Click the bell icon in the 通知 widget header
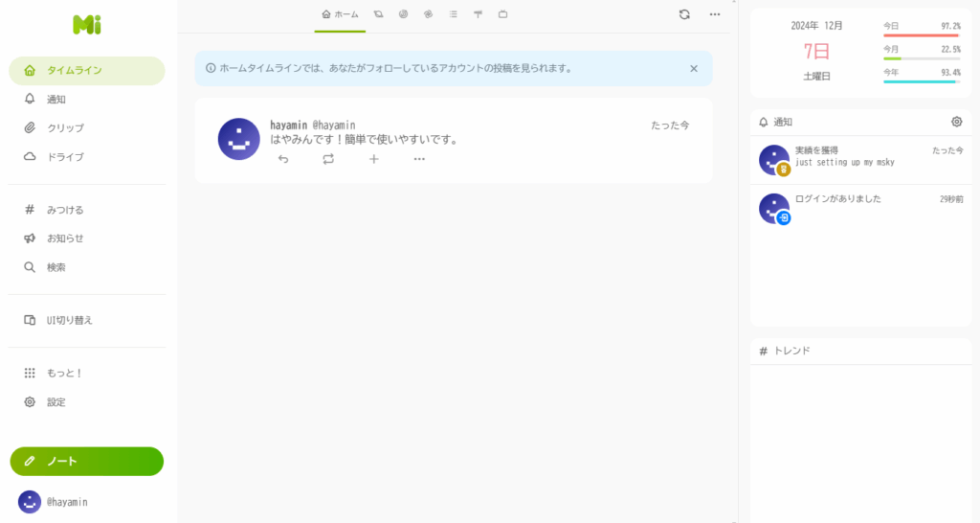The image size is (980, 523). [x=763, y=122]
